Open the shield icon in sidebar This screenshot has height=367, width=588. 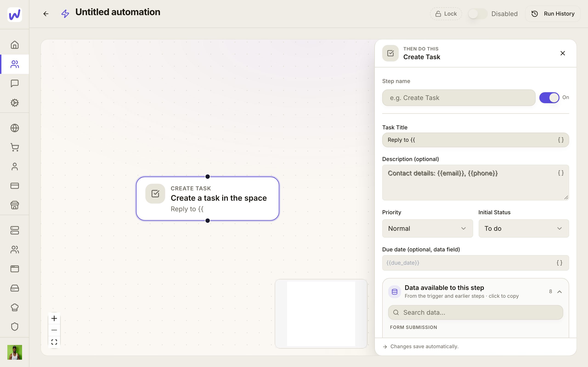tap(14, 326)
